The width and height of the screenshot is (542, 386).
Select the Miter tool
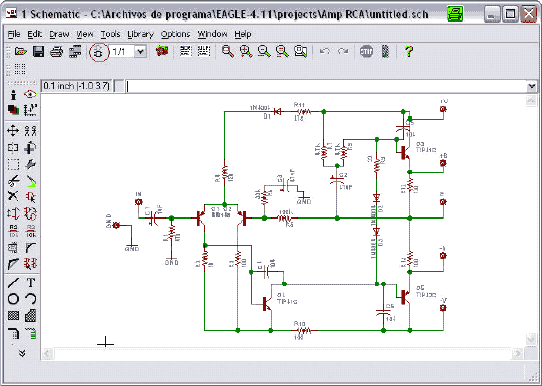click(30, 247)
